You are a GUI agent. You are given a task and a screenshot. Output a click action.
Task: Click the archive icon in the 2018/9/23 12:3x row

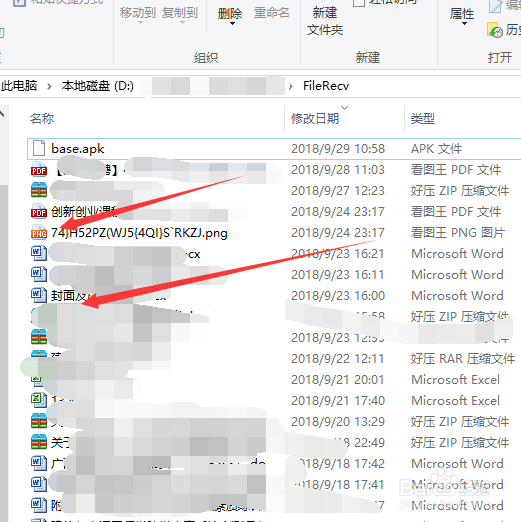39,337
